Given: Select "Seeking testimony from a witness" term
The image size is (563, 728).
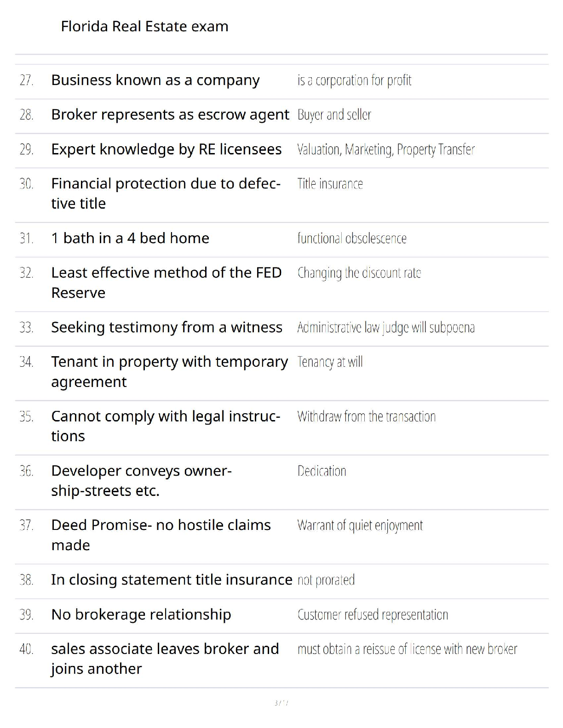Looking at the screenshot, I should coord(167,327).
